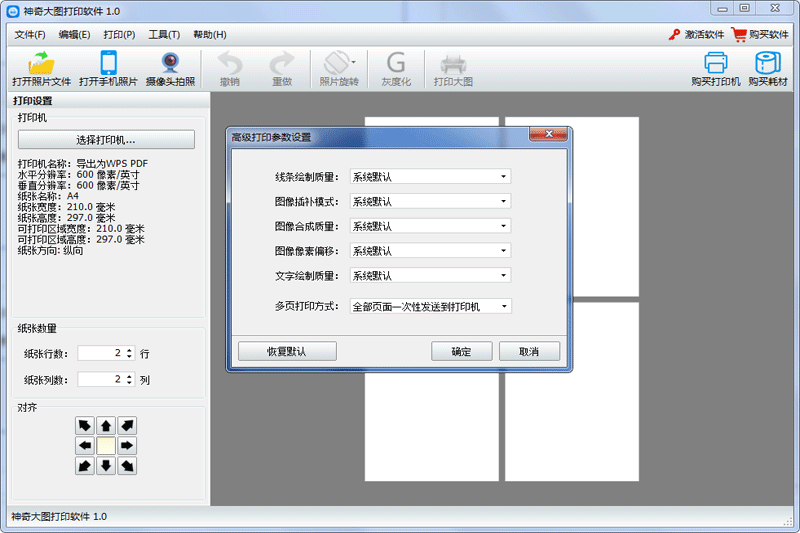
Task: Align image to right arrow
Action: (x=127, y=445)
